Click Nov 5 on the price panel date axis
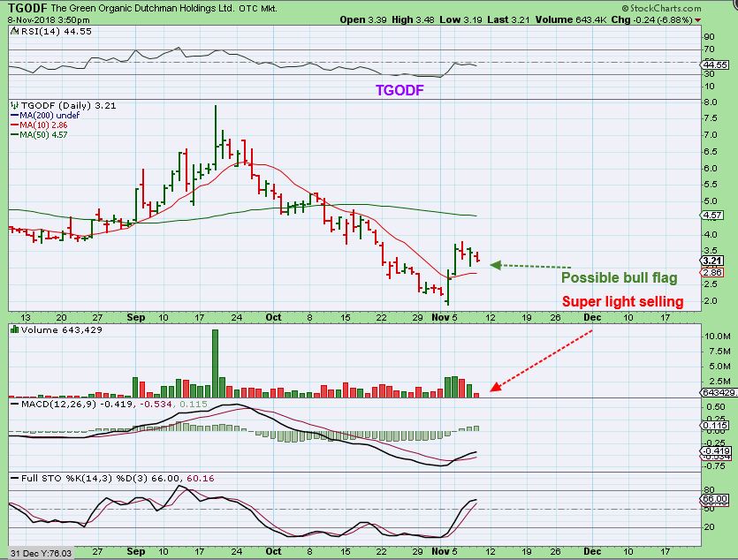This screenshot has width=738, height=560. (445, 317)
